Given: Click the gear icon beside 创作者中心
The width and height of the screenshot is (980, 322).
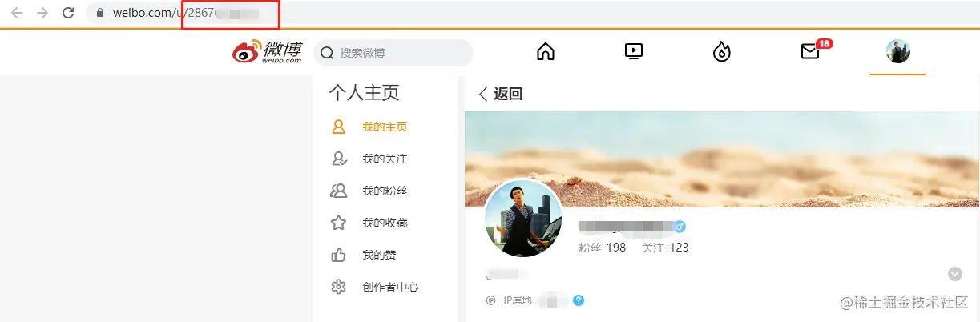Looking at the screenshot, I should point(338,287).
